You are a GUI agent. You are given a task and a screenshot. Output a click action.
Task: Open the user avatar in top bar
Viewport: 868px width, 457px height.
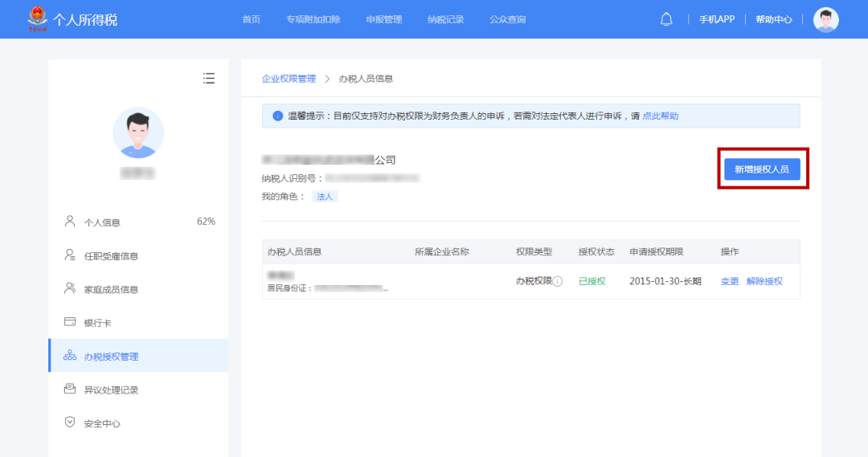(825, 19)
